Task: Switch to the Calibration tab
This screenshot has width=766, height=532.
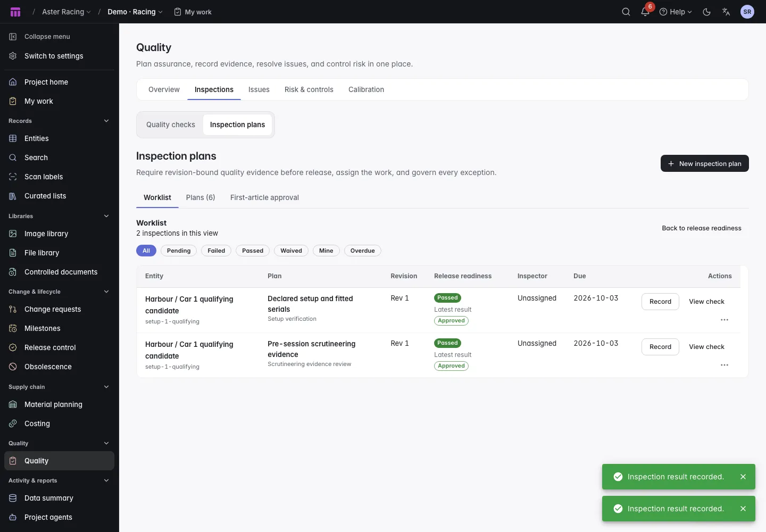Action: 366,89
